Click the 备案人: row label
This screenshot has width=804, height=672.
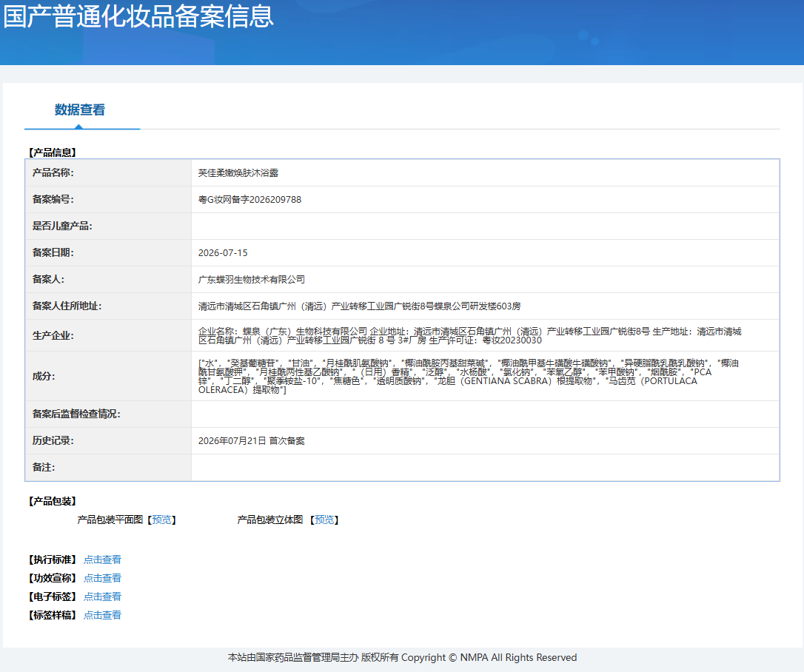click(x=48, y=279)
